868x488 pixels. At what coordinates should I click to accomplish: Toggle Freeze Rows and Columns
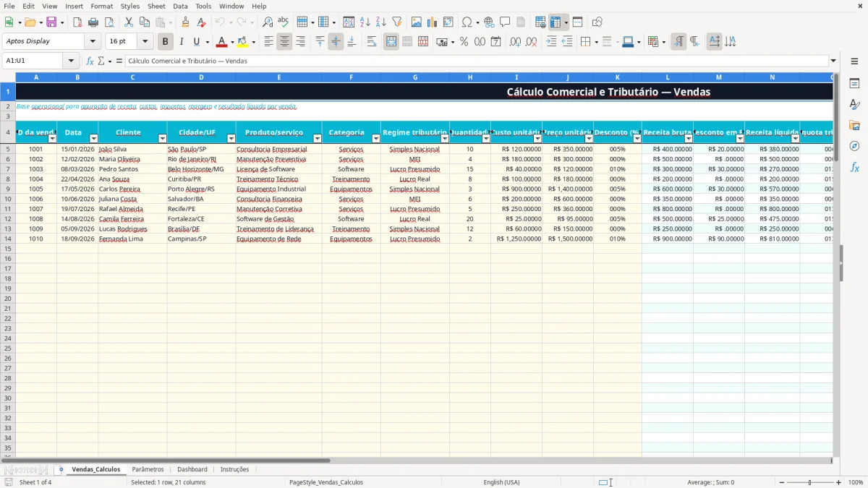(556, 22)
